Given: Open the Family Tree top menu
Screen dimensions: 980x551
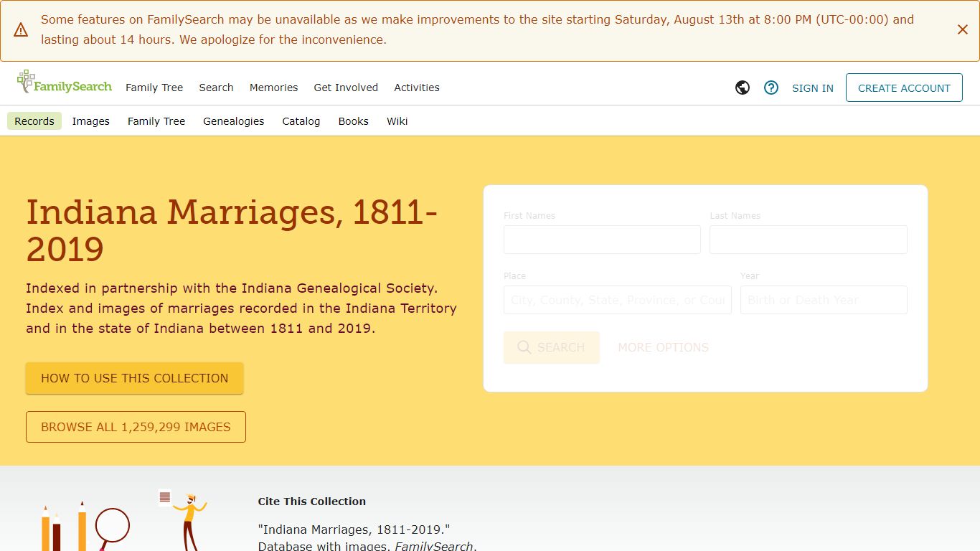Looking at the screenshot, I should [x=154, y=88].
